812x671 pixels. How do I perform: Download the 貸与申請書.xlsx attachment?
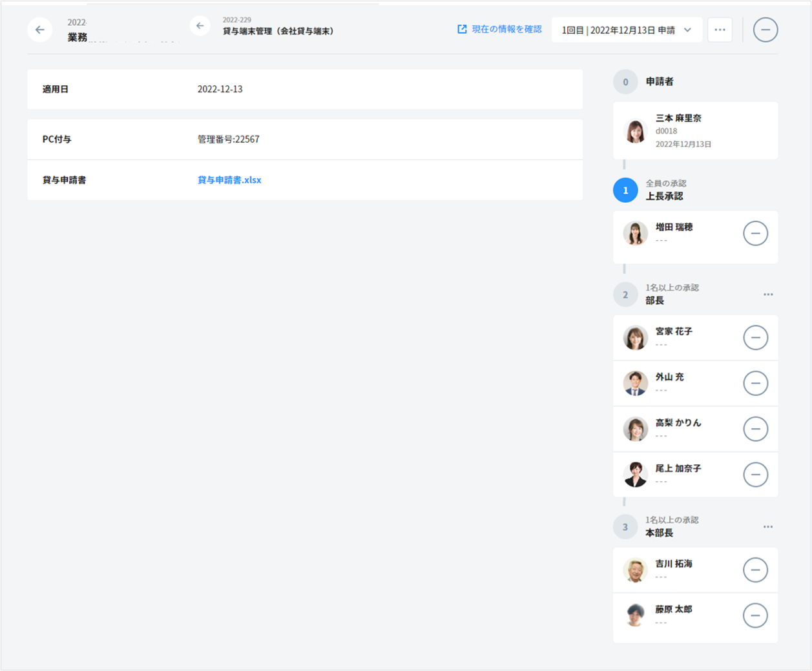pos(229,180)
